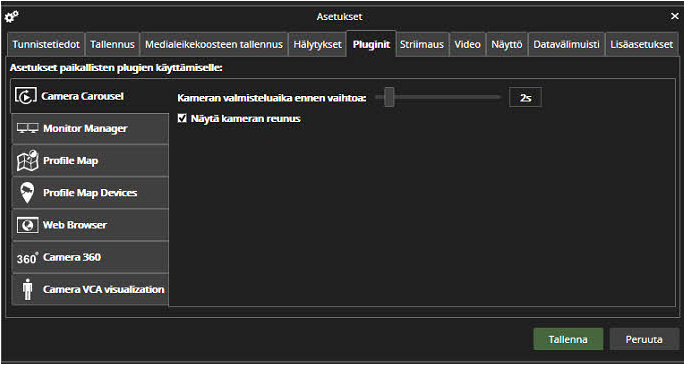Switch to the Lisäasetukset tab

pyautogui.click(x=641, y=44)
